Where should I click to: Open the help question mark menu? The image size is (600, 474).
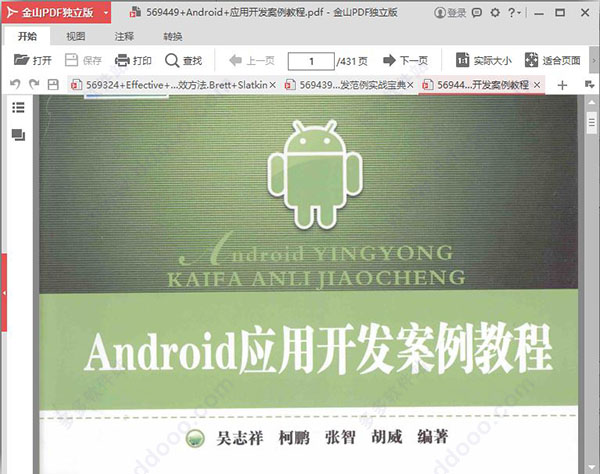(514, 13)
